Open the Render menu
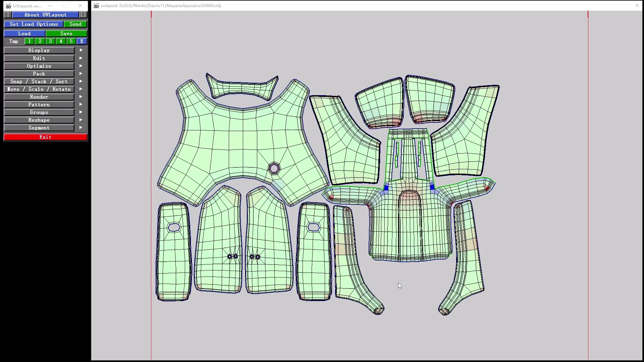 tap(39, 97)
